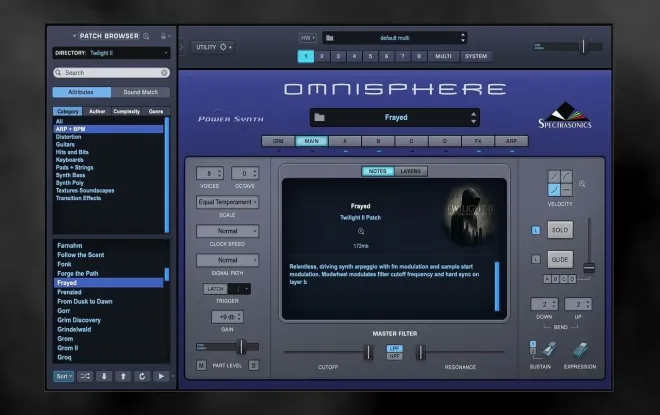Open the Frayed patch folder icon

coord(319,117)
